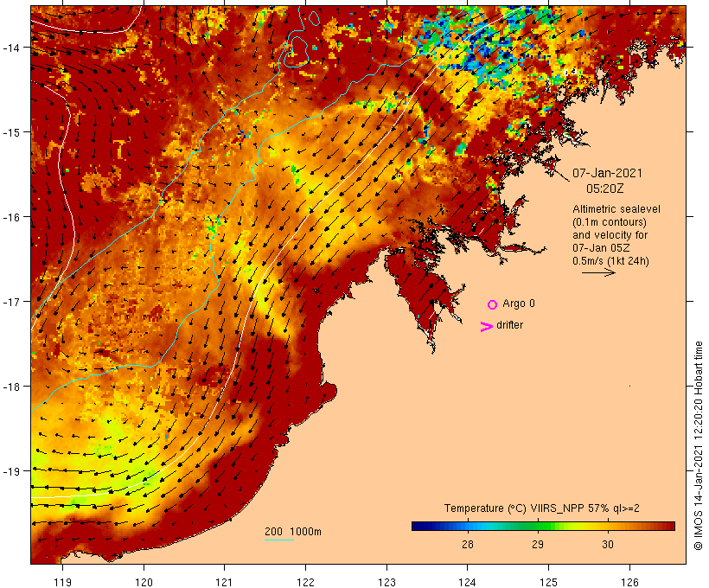Click the latitude label -19
The image size is (709, 588).
[x=11, y=471]
